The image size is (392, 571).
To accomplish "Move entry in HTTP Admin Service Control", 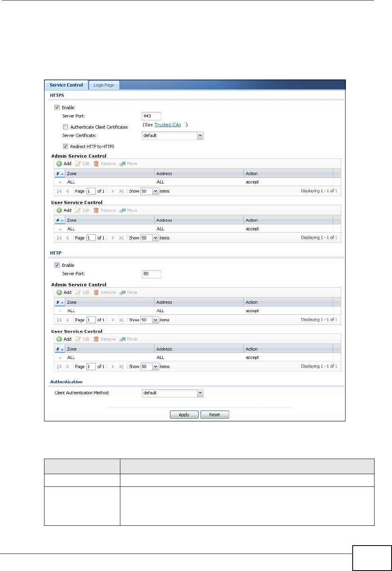I will (128, 292).
